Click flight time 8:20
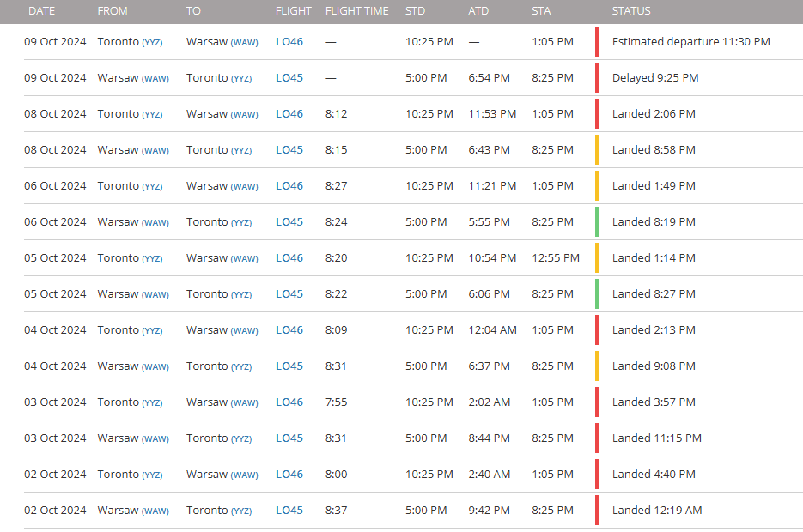The height and width of the screenshot is (532, 803). coord(336,257)
